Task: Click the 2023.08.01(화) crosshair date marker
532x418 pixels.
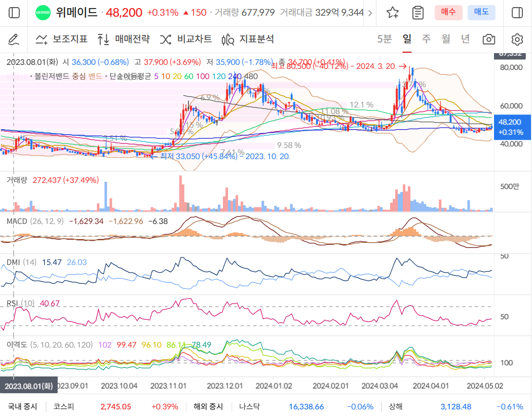Action: click(x=28, y=386)
